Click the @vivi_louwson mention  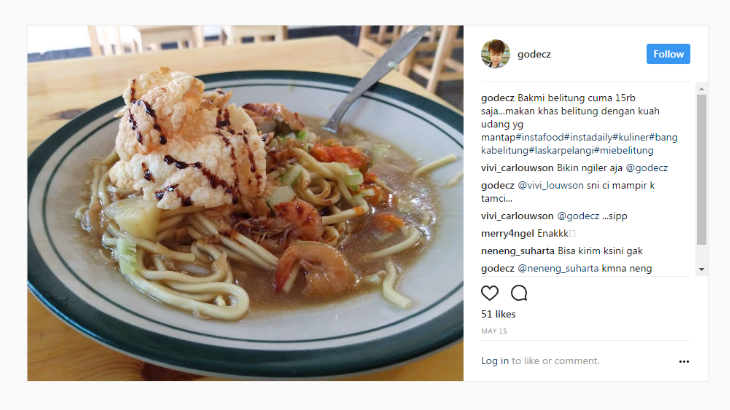click(550, 186)
